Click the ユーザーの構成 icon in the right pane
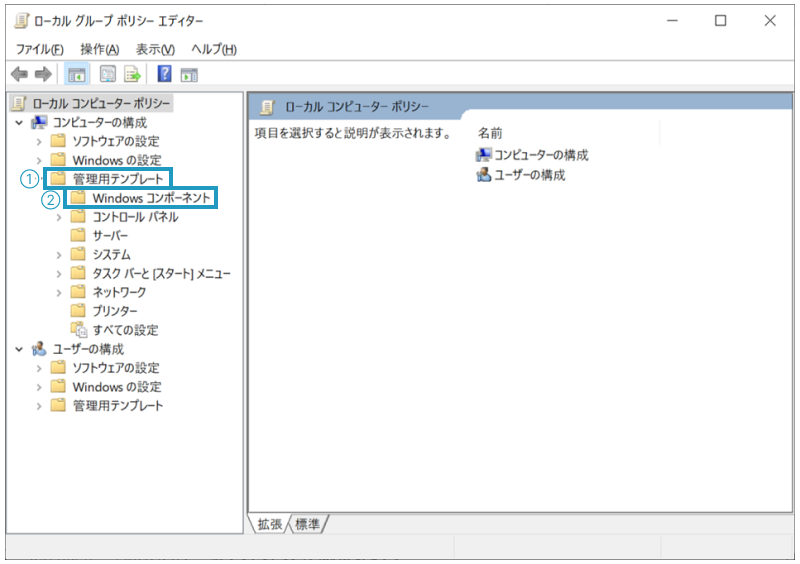The width and height of the screenshot is (800, 564). pos(484,175)
